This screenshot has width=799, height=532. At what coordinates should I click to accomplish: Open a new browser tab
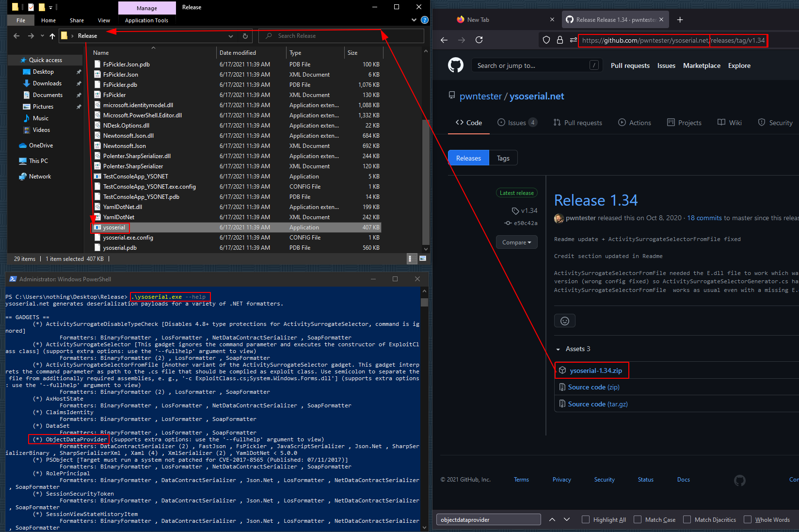680,19
